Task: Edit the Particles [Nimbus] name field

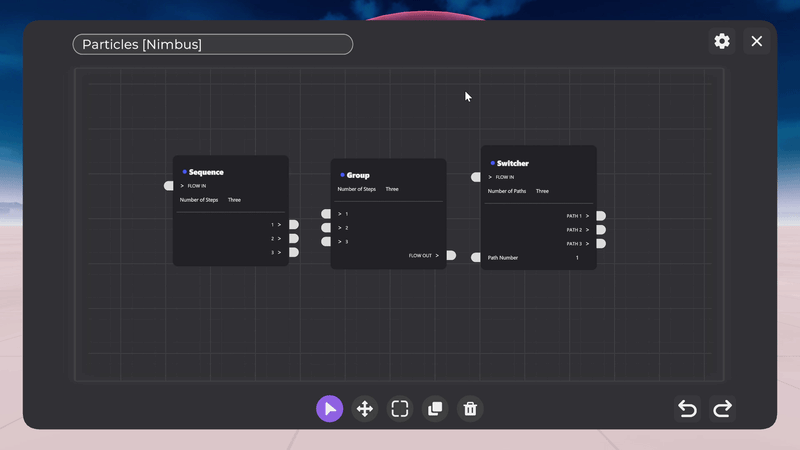Action: point(213,44)
